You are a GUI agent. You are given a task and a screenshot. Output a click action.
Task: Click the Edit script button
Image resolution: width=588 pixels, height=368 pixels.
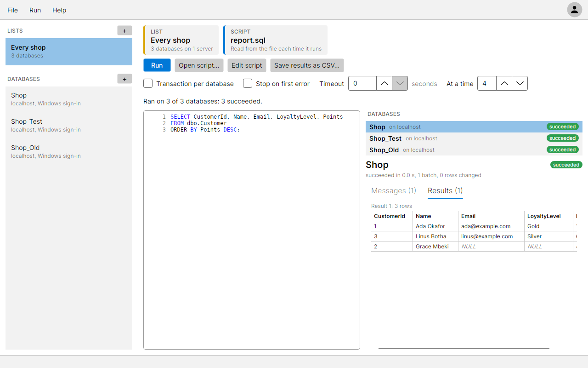click(x=247, y=65)
